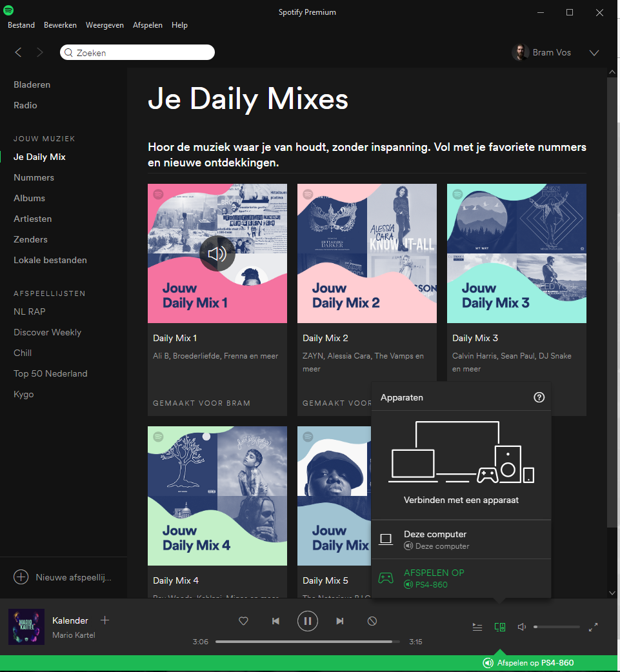Screen dimensions: 620x672
Task: Open the Afspelen menu
Action: 148,25
